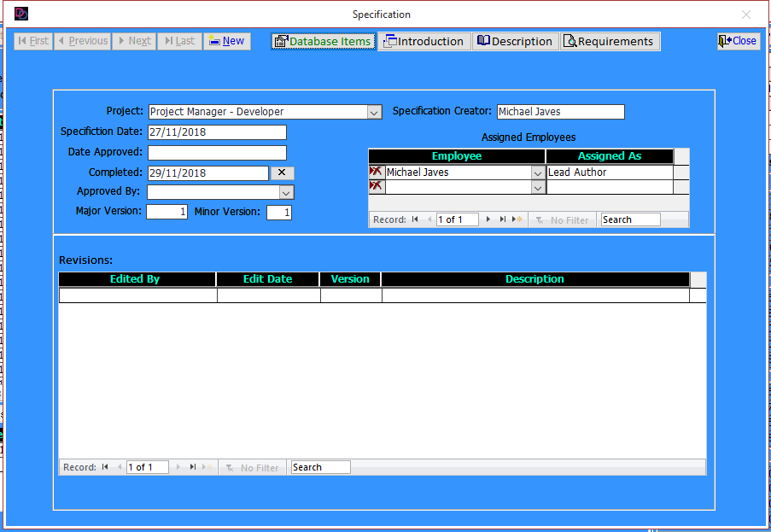Viewport: 771px width, 532px height.
Task: Create a New specification record
Action: (x=226, y=41)
